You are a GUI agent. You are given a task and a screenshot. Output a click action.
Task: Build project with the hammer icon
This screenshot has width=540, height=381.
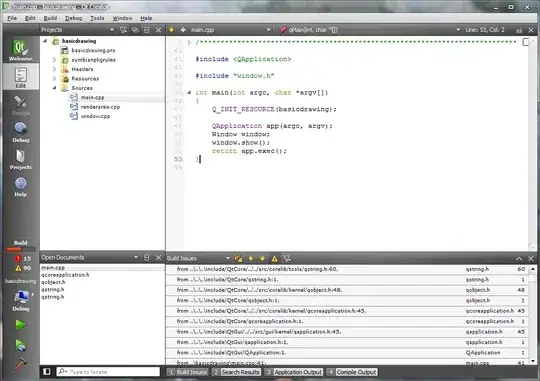point(20,364)
